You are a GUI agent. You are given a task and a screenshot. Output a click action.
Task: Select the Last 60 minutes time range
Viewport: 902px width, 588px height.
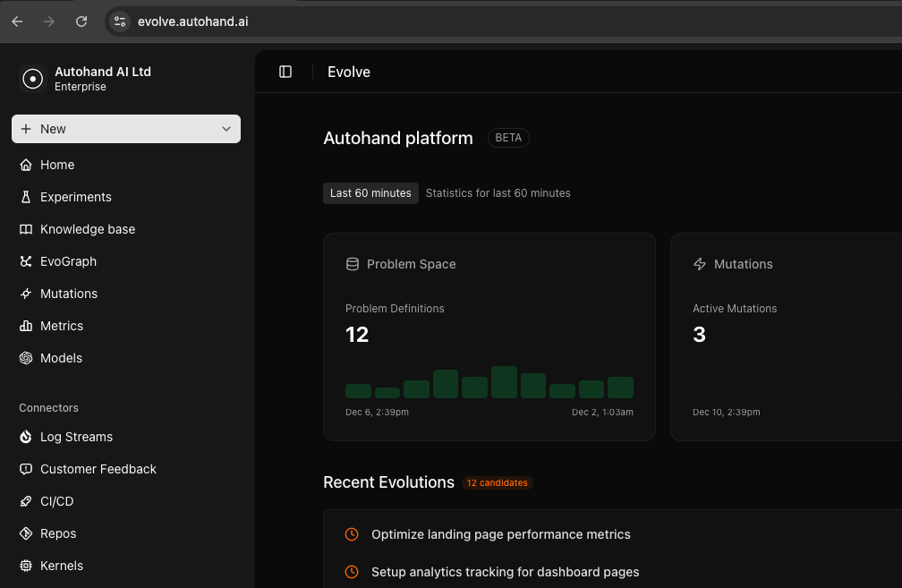click(370, 193)
